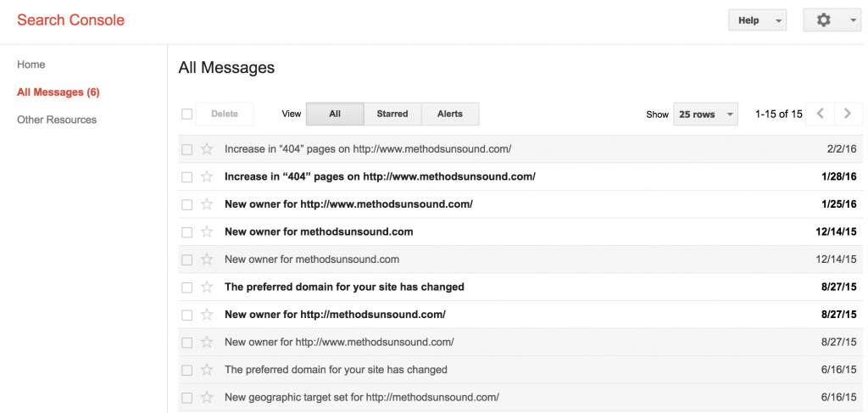Check the bold 12/14/15 message checkbox
The image size is (868, 413).
(x=187, y=232)
